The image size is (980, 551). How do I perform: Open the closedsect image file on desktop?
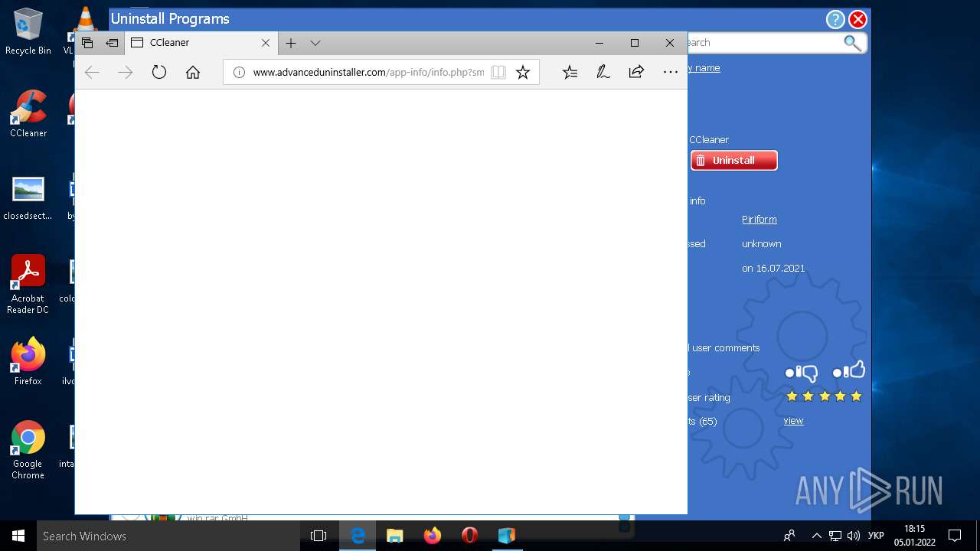pos(28,197)
